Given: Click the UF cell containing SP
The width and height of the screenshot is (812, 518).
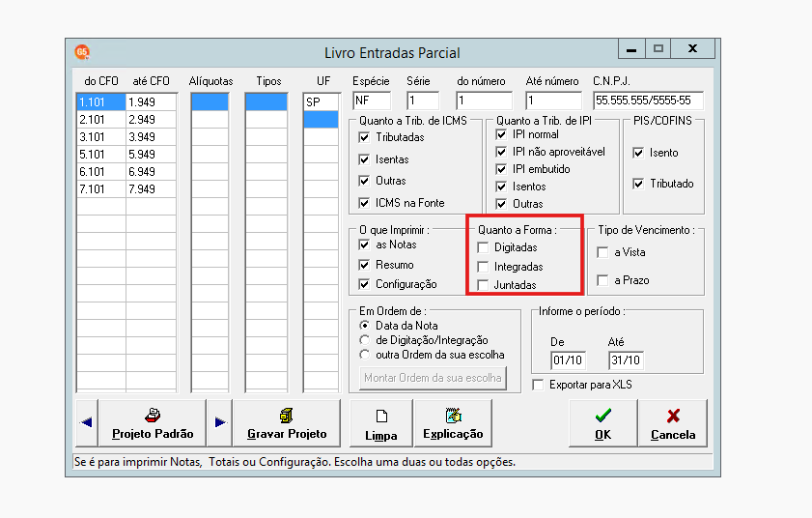Looking at the screenshot, I should [322, 102].
